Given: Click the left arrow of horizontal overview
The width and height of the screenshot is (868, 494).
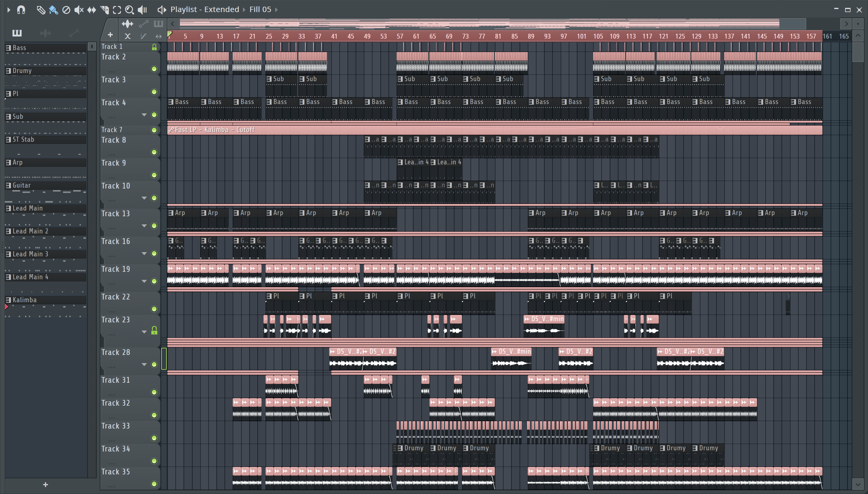Looking at the screenshot, I should point(173,24).
